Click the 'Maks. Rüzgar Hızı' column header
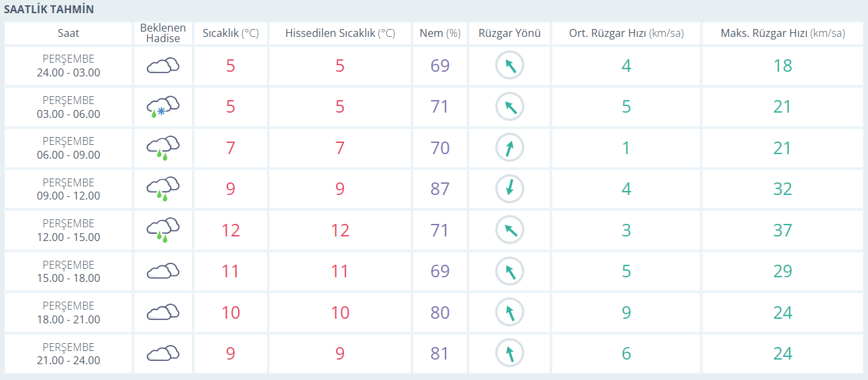 pyautogui.click(x=782, y=33)
